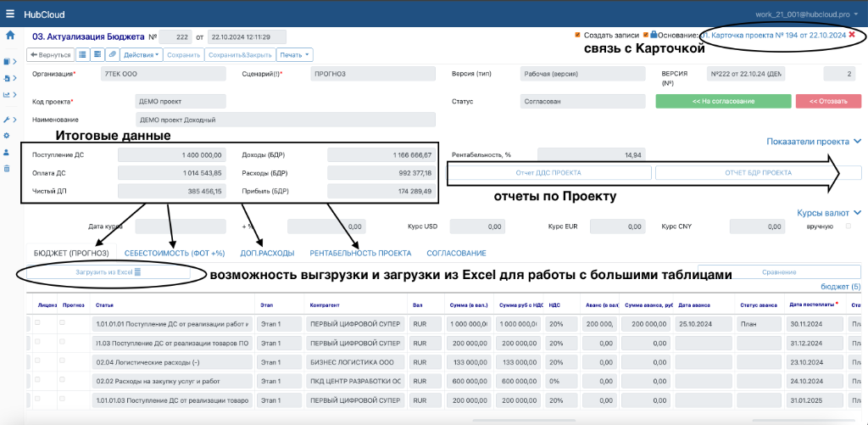
Task: Click the бюджет (5) link
Action: [x=840, y=287]
